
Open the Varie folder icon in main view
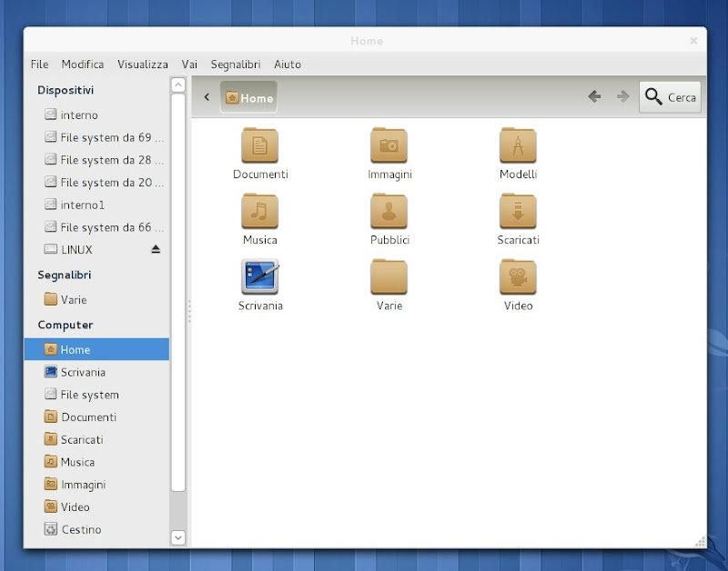[x=389, y=276]
